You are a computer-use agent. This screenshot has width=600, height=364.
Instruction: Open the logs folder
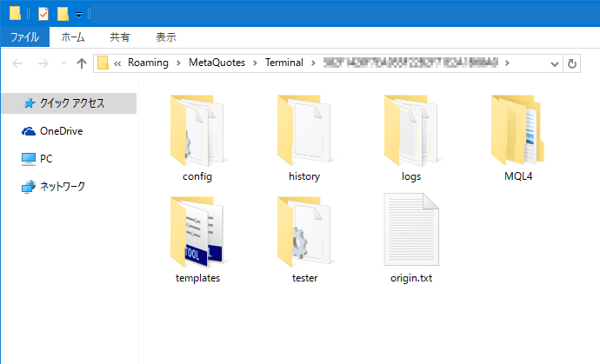click(411, 130)
